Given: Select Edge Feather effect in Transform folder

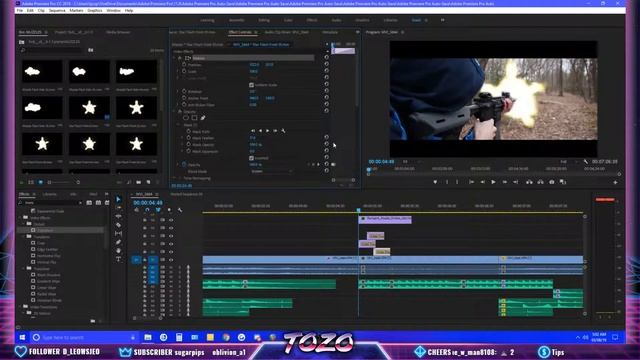Looking at the screenshot, I should [48, 249].
